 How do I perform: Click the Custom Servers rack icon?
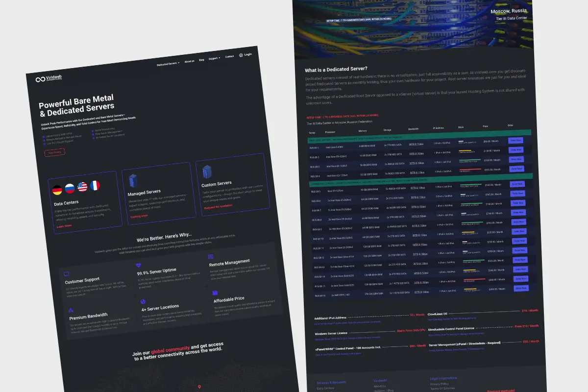point(207,171)
